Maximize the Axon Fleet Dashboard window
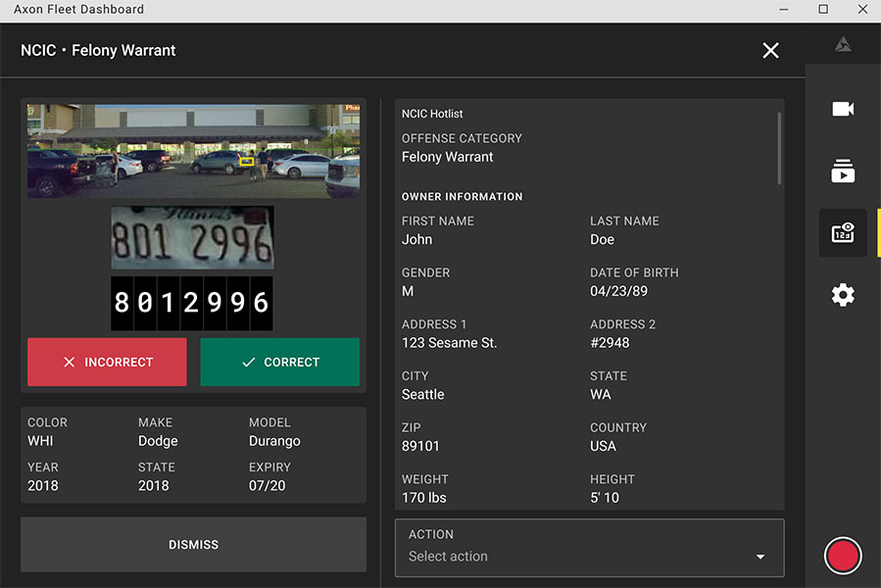 [823, 9]
